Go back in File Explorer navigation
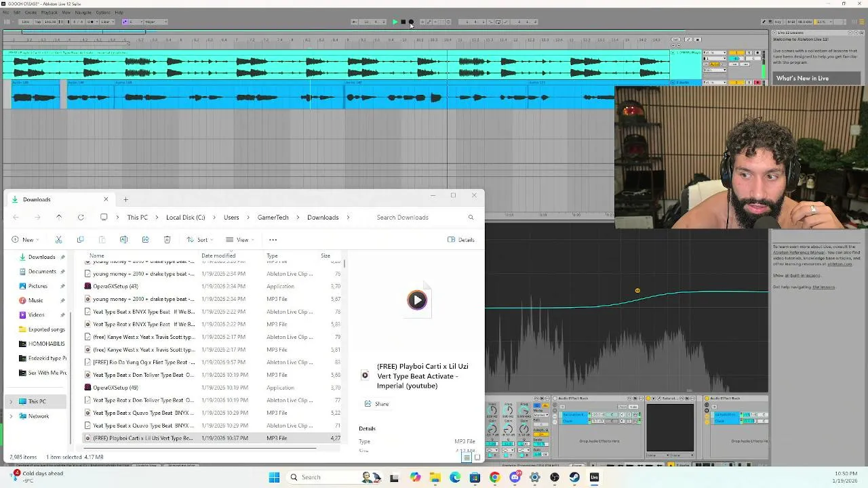Viewport: 868px width, 488px height. (x=16, y=218)
